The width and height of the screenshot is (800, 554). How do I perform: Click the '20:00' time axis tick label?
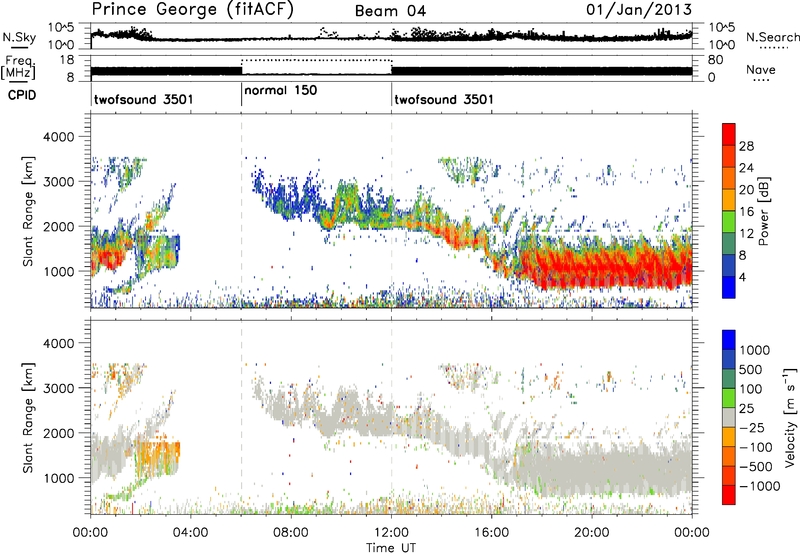point(592,533)
